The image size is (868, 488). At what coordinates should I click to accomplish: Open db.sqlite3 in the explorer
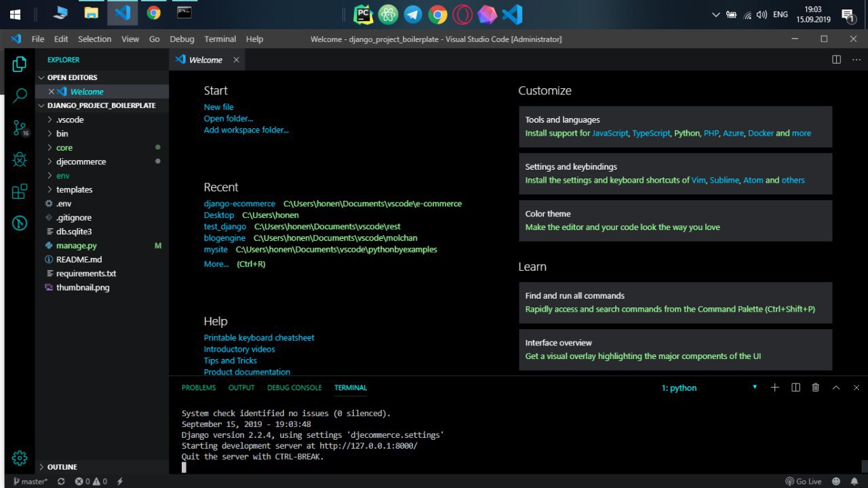[102, 231]
